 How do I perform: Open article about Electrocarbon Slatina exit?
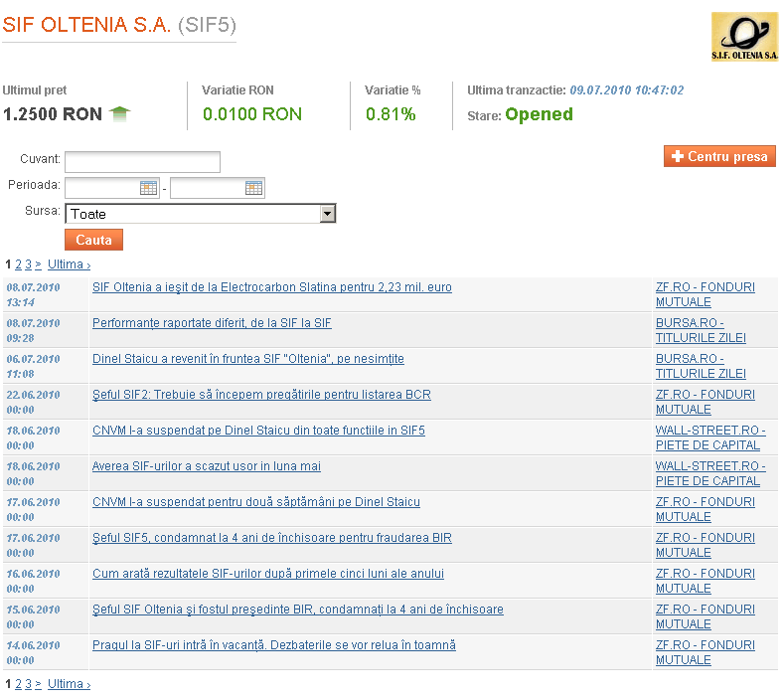pyautogui.click(x=271, y=287)
